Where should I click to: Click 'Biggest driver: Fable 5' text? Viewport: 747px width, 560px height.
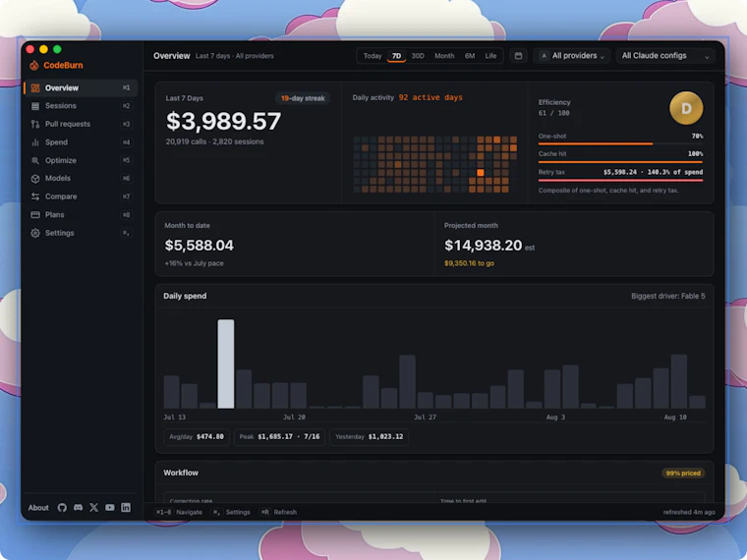tap(668, 296)
